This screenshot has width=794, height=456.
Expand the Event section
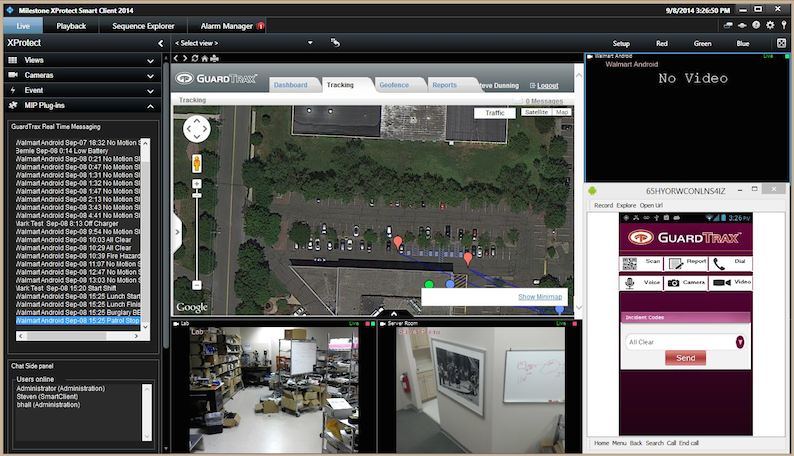[x=150, y=91]
